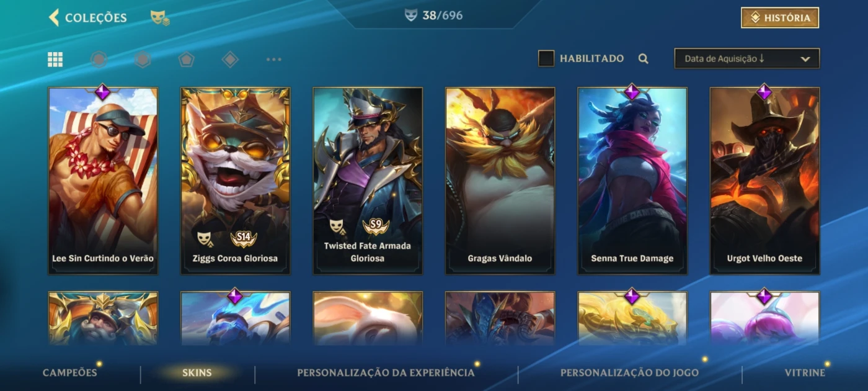
Task: Enable the Habilitado checkbox
Action: point(546,58)
